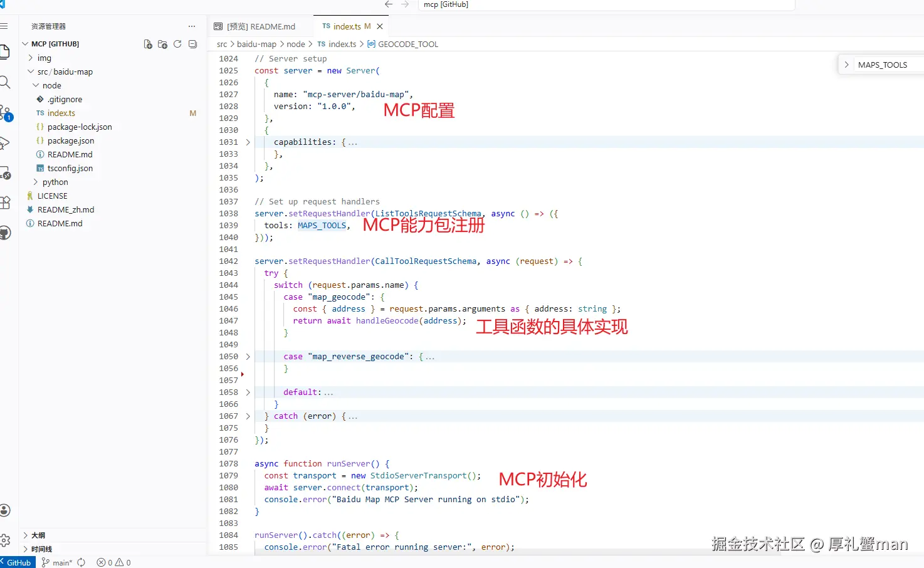Open package-lock.json file
Image resolution: width=924 pixels, height=568 pixels.
point(80,127)
